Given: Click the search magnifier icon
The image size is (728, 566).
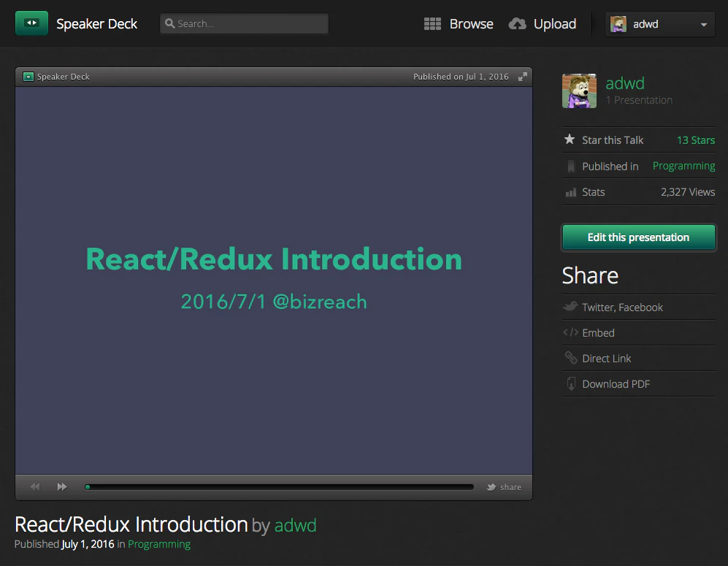Looking at the screenshot, I should (170, 23).
